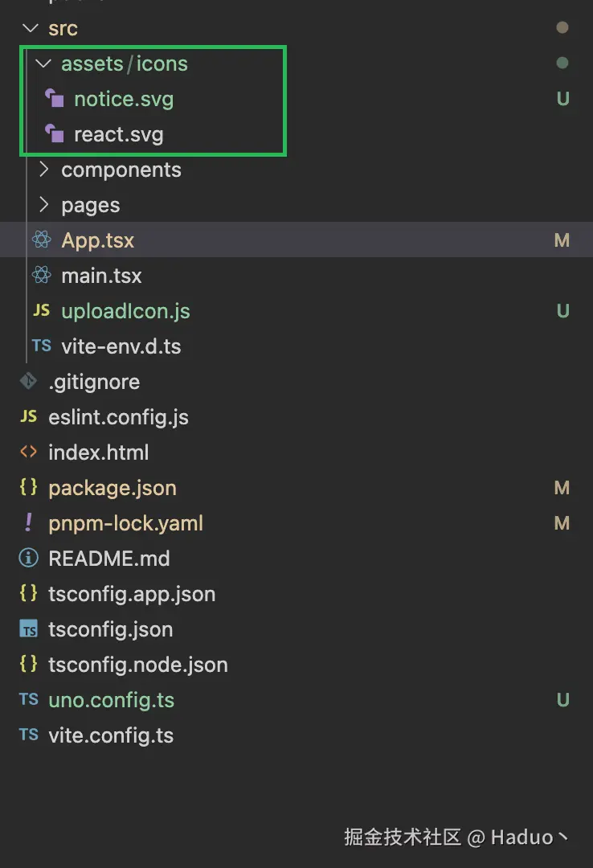Open the uno.config.ts file
Viewport: 593px width, 868px height.
click(111, 700)
